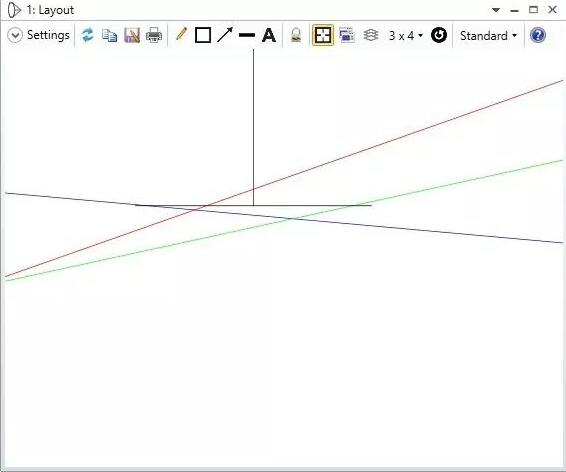The width and height of the screenshot is (566, 472).
Task: Open the 3 x 4 grid dropdown
Action: (405, 35)
